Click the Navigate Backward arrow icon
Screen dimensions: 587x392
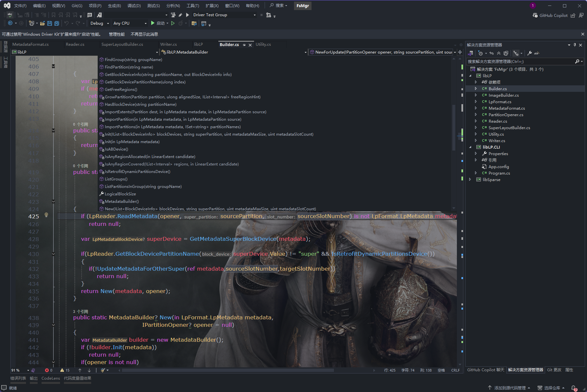(x=10, y=23)
